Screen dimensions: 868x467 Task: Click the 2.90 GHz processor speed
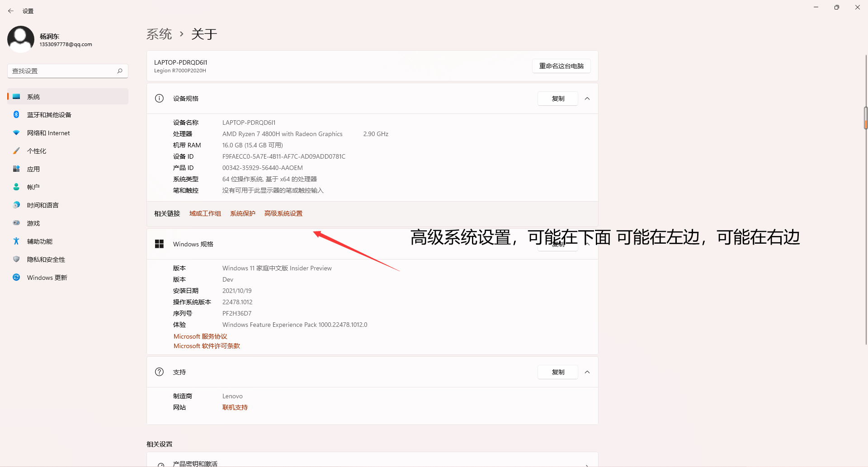376,134
